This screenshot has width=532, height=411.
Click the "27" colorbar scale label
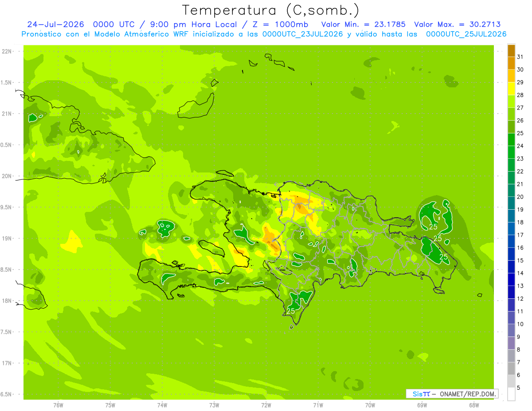[520, 108]
